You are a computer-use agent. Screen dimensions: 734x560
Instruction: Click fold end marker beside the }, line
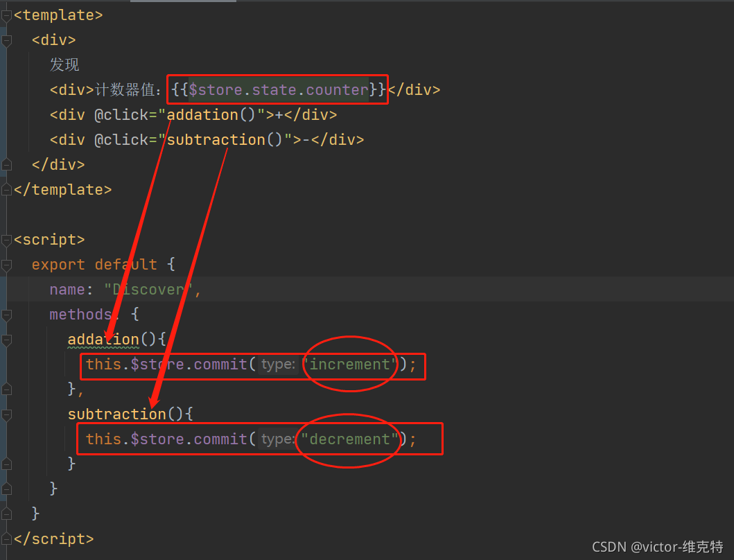(6, 389)
